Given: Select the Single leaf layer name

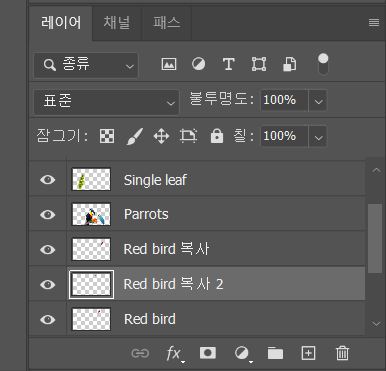Looking at the screenshot, I should coord(155,180).
